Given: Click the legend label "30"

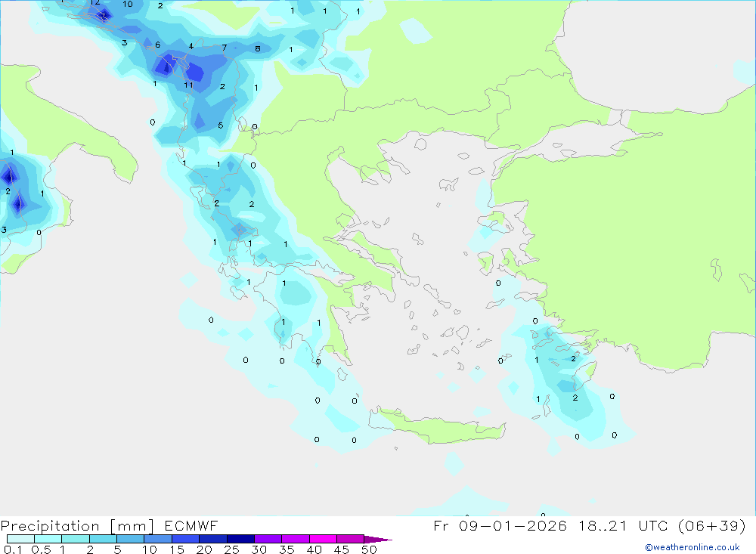Looking at the screenshot, I should tap(259, 549).
